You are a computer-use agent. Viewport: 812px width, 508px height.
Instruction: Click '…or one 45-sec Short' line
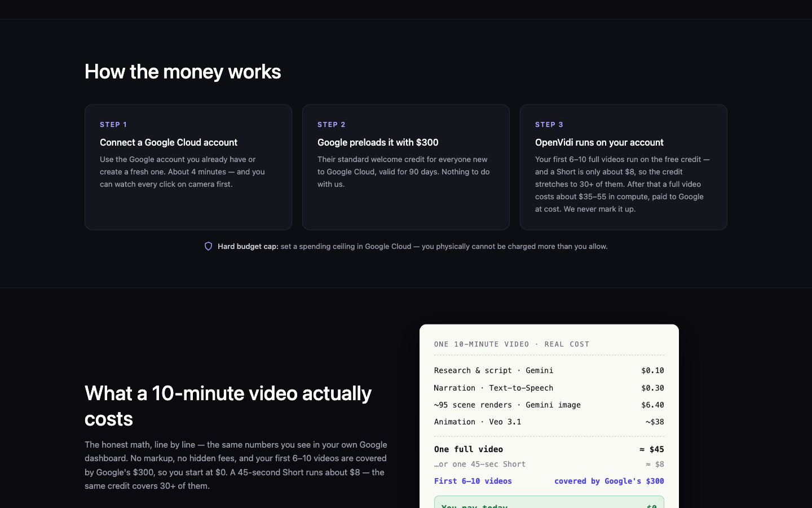click(x=480, y=464)
